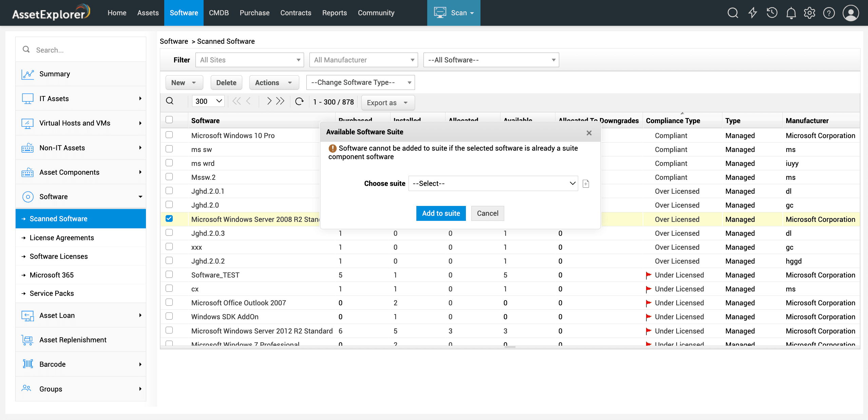Uncheck Microsoft Windows Server 2008 R2 row
The width and height of the screenshot is (868, 420).
[x=169, y=218]
